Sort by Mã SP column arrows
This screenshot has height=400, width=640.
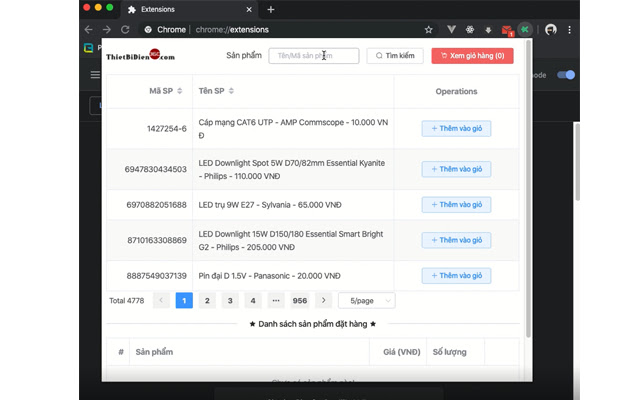[x=180, y=91]
